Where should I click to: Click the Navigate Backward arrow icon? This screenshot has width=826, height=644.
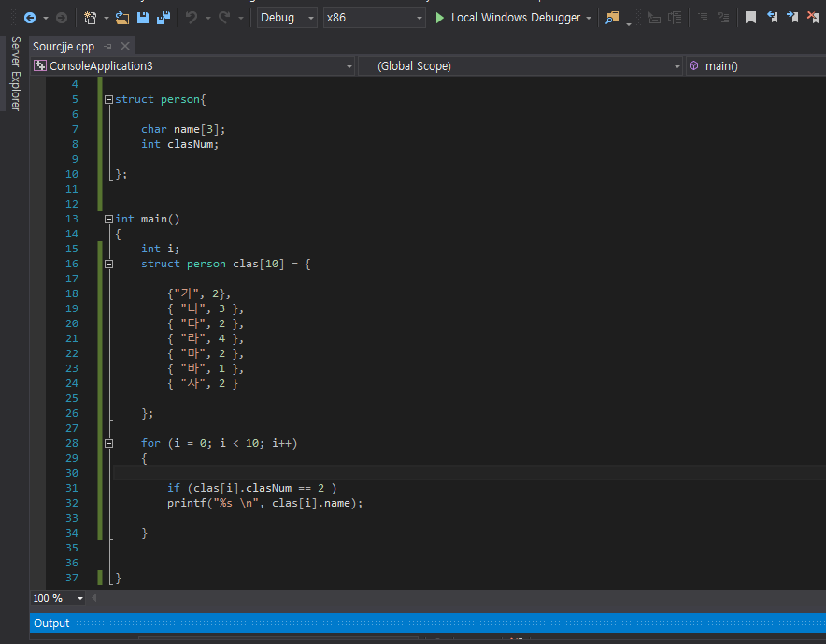click(29, 18)
